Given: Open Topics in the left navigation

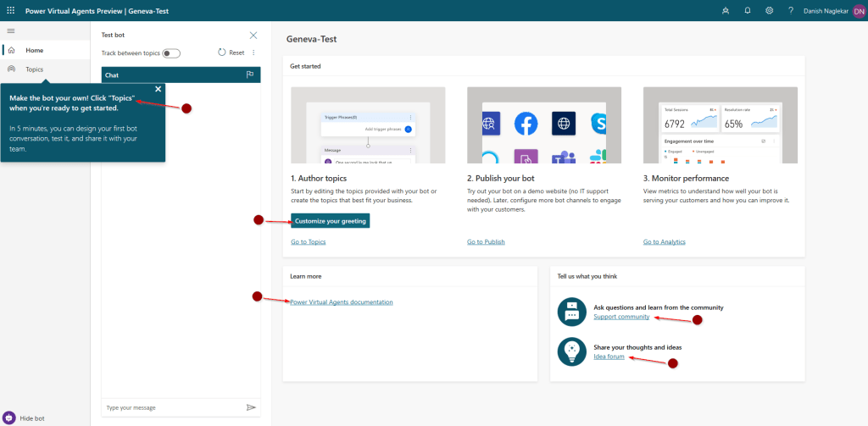Looking at the screenshot, I should [34, 69].
